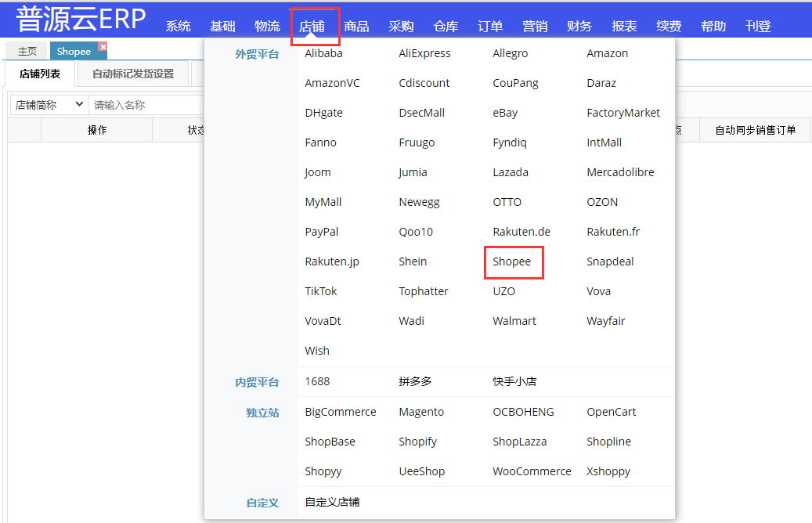Choose Cdiscount platform

[x=424, y=83]
